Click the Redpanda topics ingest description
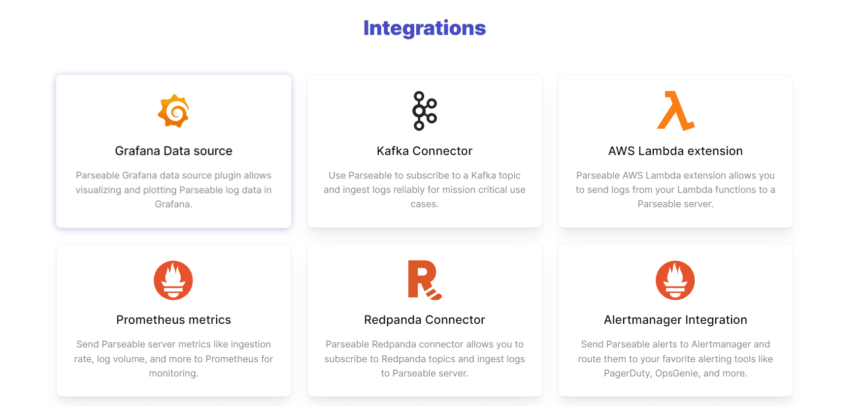Screen dimensions: 868x406 tap(424, 359)
